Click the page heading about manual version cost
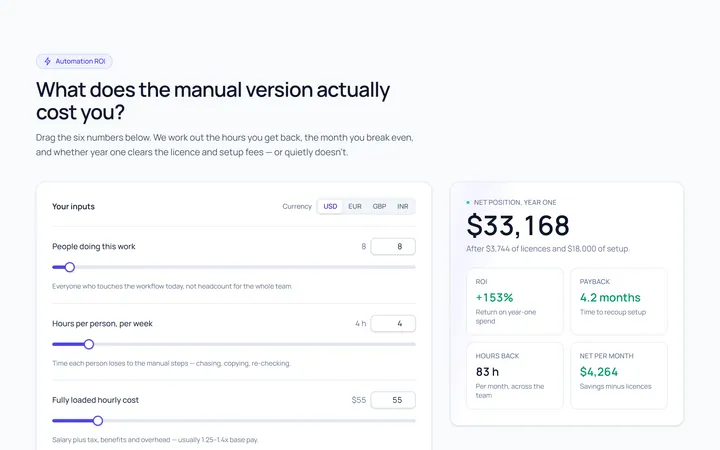 tap(213, 101)
